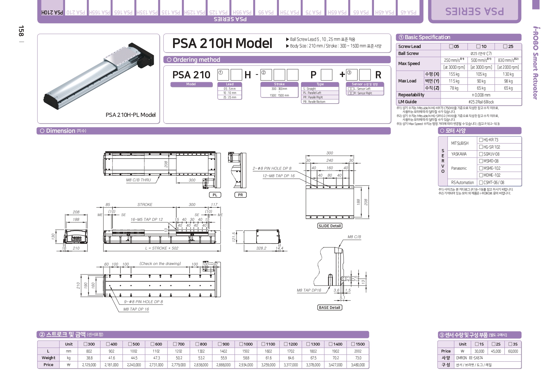This screenshot has width=554, height=392.
Task: Check the 1S sensor quantity box
Action: (x=477, y=344)
